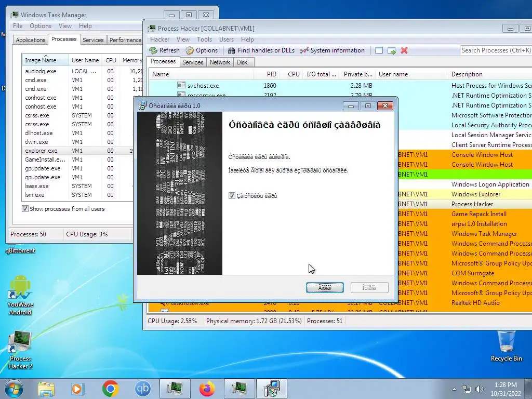532x399 pixels.
Task: Open Task Manager Help menu
Action: click(85, 26)
